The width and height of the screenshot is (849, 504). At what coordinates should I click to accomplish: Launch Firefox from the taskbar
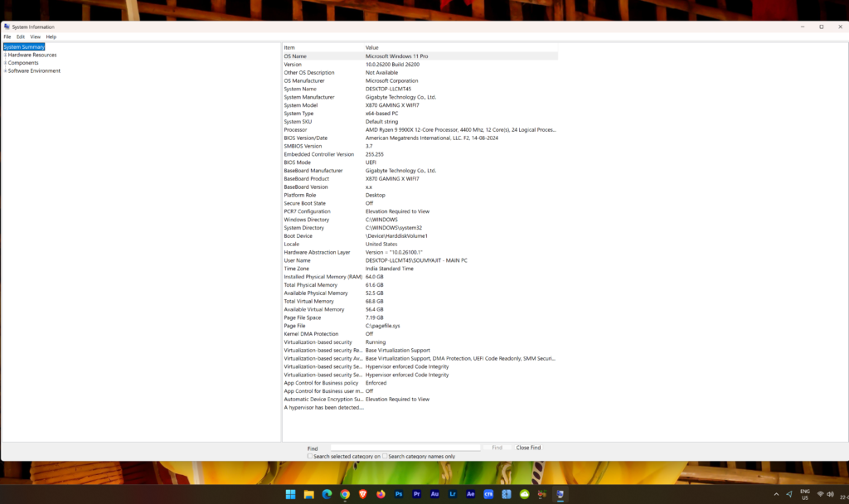[x=381, y=494]
